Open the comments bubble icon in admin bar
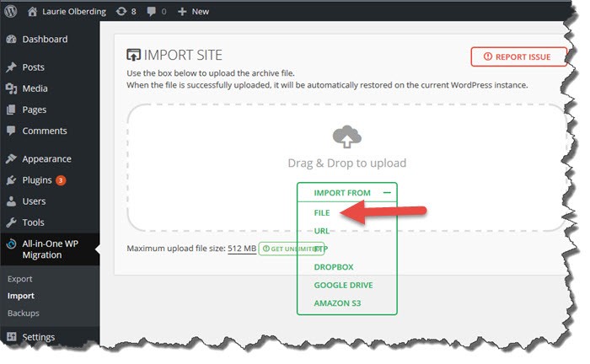 pos(151,11)
